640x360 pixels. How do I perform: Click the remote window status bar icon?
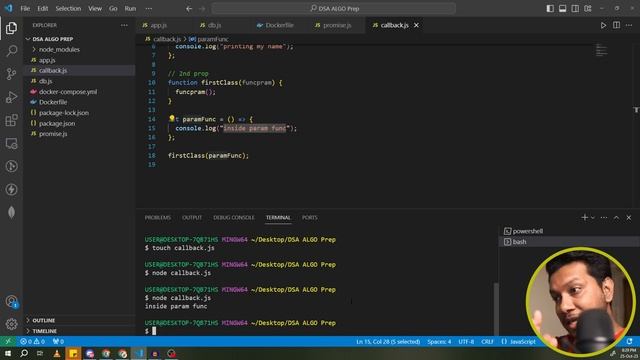click(8, 341)
